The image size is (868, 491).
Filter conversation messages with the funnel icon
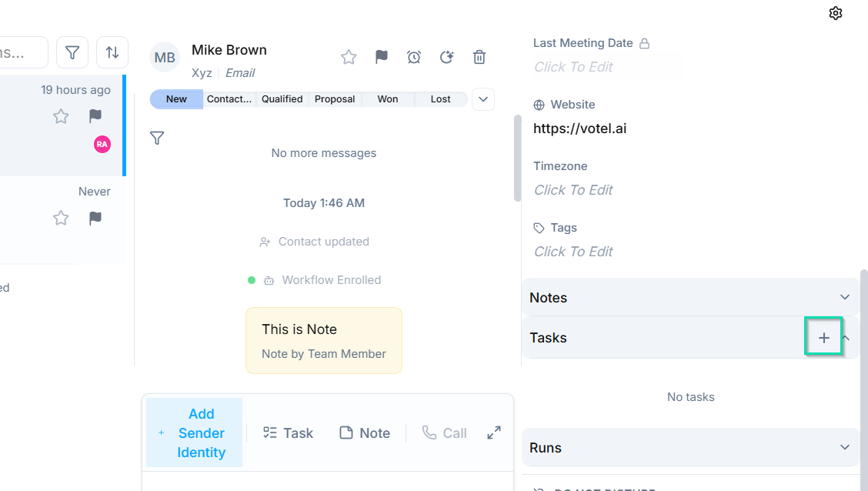coord(157,137)
